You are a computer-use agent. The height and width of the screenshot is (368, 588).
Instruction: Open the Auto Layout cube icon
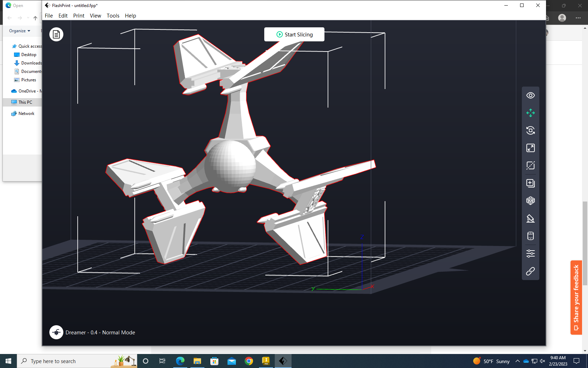531,200
